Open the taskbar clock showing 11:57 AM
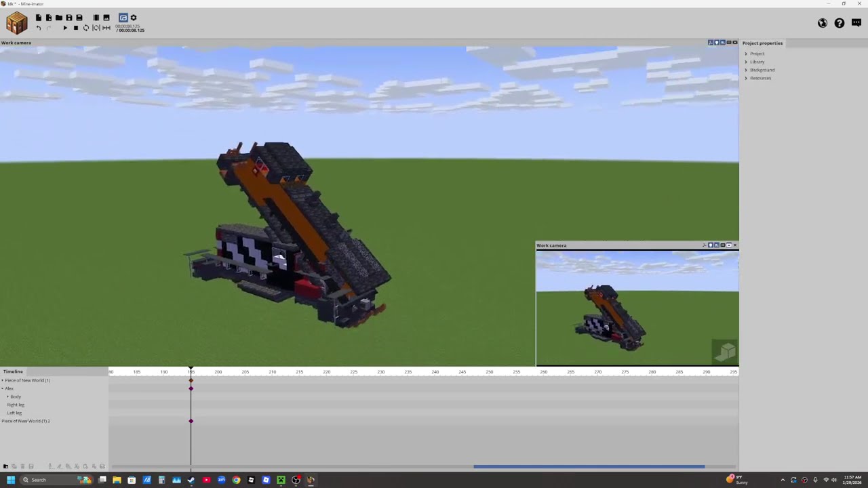The height and width of the screenshot is (488, 868). coord(852,480)
